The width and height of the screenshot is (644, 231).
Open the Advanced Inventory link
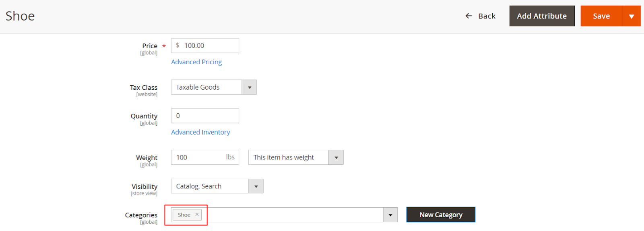click(x=200, y=132)
